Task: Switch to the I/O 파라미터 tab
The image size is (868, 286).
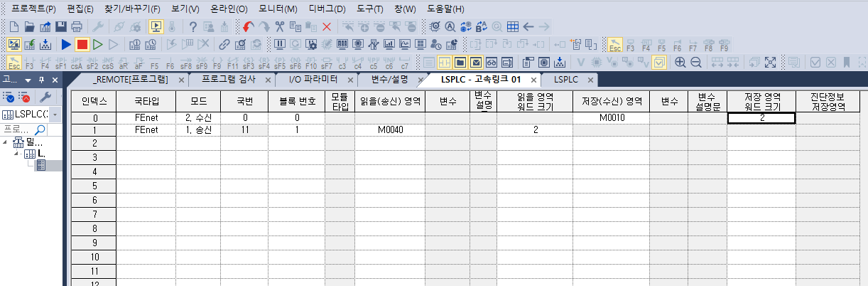Action: (x=313, y=79)
